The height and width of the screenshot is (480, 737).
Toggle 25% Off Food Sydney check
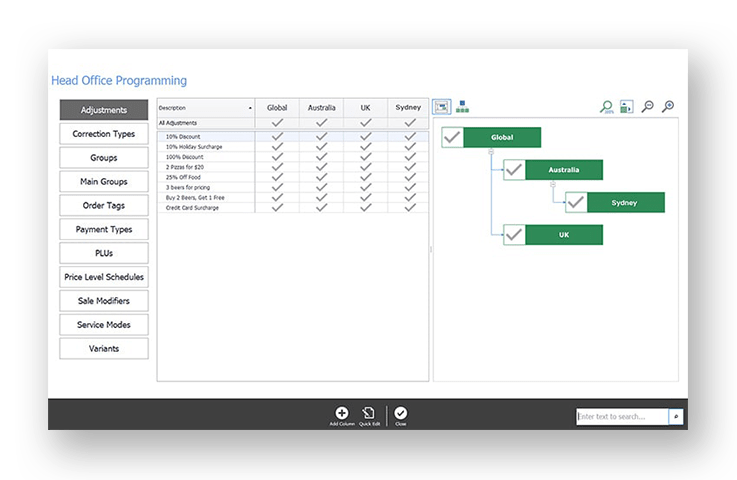pos(410,177)
